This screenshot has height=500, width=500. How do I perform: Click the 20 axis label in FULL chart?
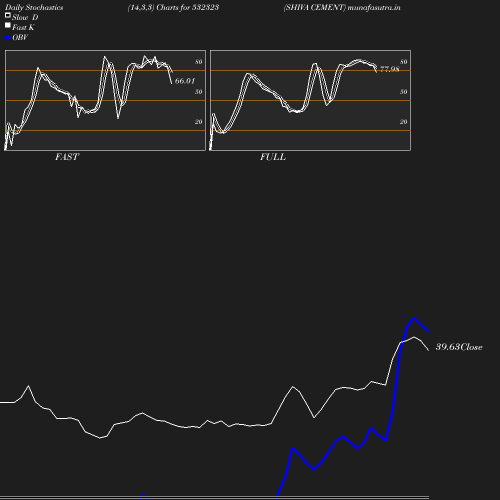click(x=404, y=122)
